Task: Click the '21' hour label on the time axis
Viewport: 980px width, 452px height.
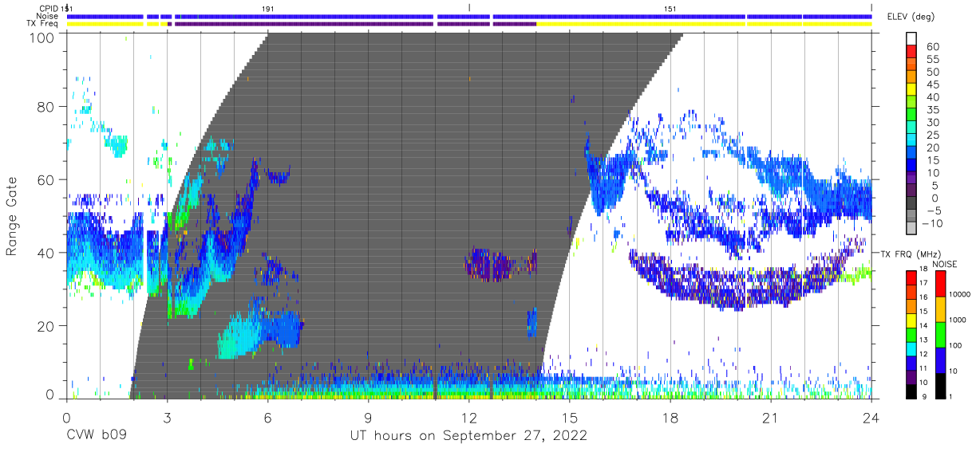Action: coord(770,419)
